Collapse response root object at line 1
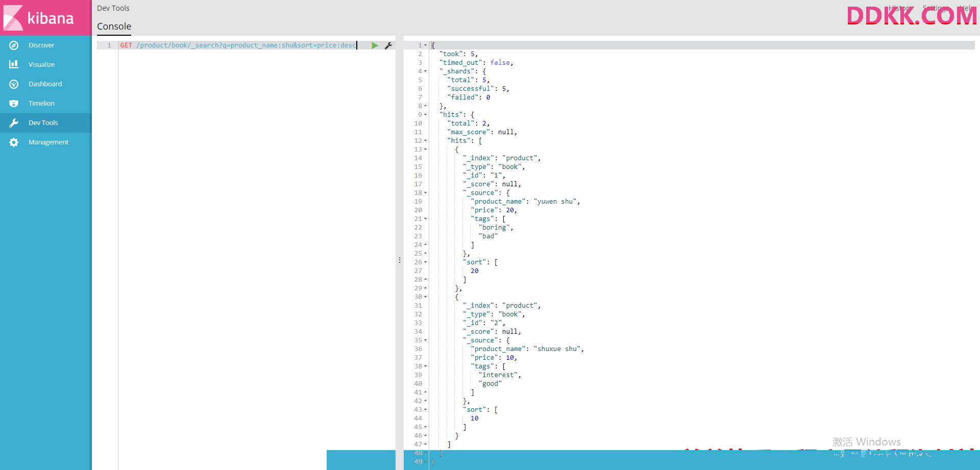Viewport: 980px width, 470px height. [x=426, y=45]
